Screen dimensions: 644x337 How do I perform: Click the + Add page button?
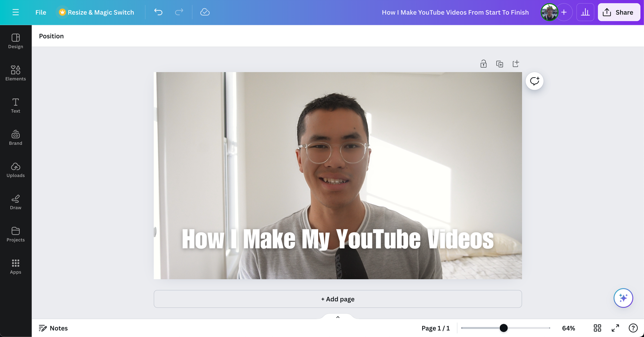(338, 299)
